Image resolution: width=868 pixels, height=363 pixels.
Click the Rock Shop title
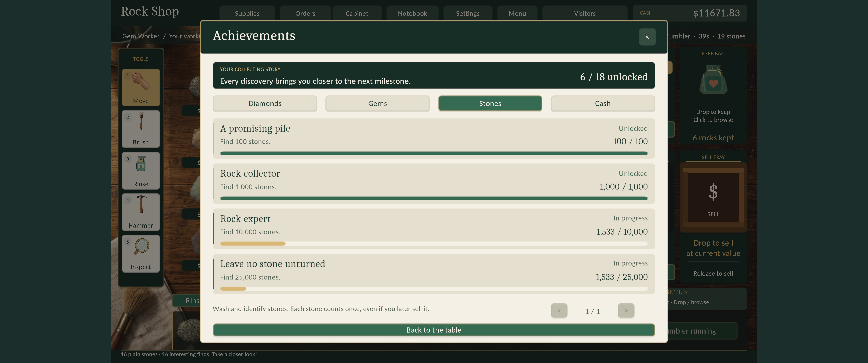click(150, 11)
